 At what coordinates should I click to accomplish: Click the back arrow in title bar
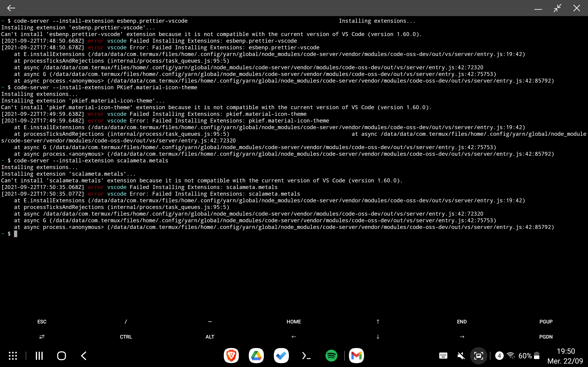point(11,8)
